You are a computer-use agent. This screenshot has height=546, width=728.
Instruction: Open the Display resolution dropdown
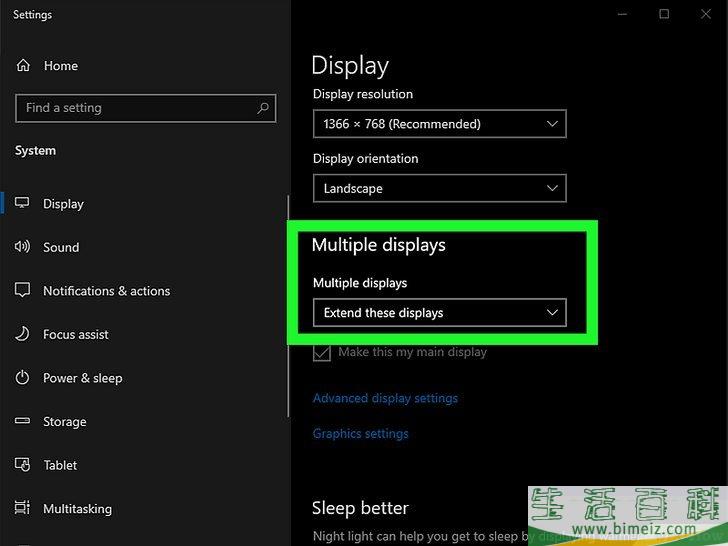tap(440, 124)
